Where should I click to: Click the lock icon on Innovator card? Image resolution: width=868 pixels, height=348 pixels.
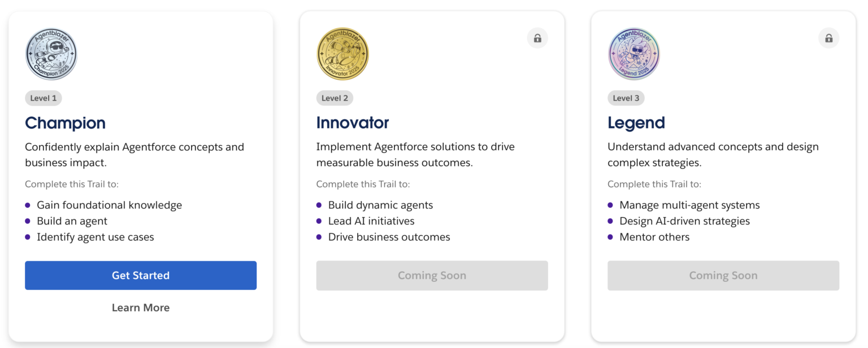(537, 38)
